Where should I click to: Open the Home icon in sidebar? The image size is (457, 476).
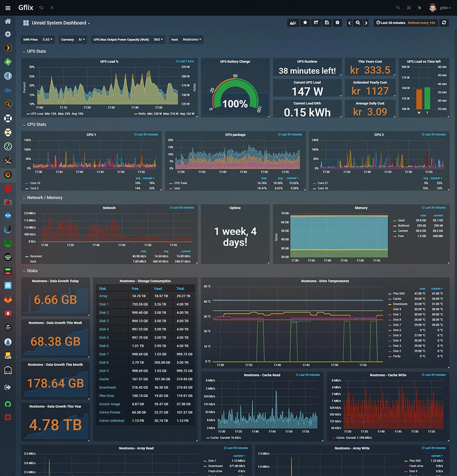[x=8, y=21]
